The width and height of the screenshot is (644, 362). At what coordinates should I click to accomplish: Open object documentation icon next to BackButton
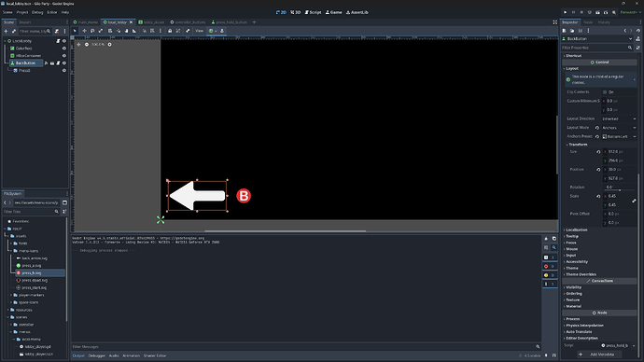tap(637, 39)
